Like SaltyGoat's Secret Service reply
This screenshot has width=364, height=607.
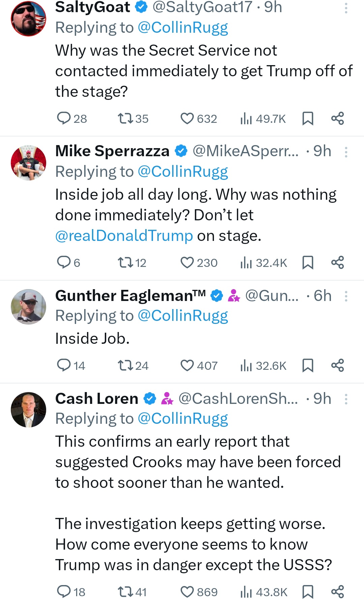coord(187,119)
